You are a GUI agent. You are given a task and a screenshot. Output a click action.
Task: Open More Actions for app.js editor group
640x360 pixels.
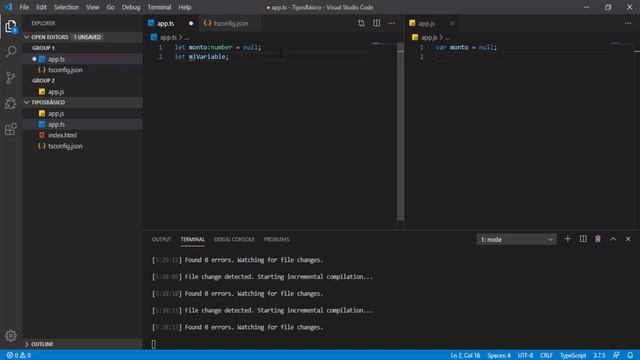pos(628,23)
